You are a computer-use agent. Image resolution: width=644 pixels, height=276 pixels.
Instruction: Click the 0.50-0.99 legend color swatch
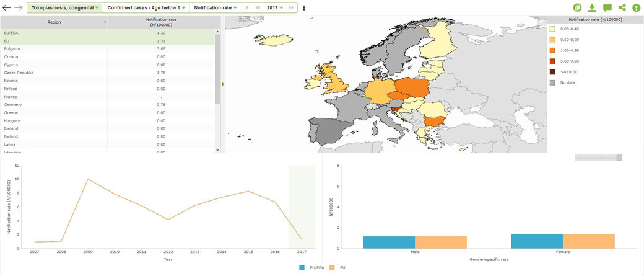(x=552, y=40)
